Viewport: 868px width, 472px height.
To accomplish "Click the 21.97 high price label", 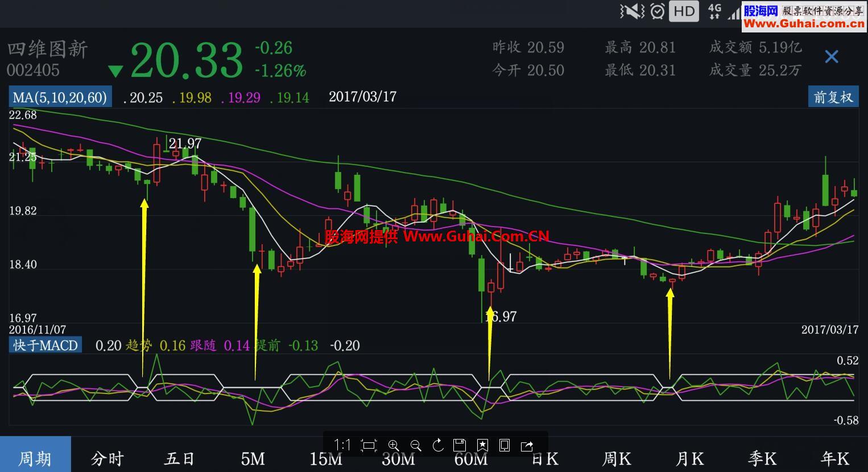I will (185, 143).
